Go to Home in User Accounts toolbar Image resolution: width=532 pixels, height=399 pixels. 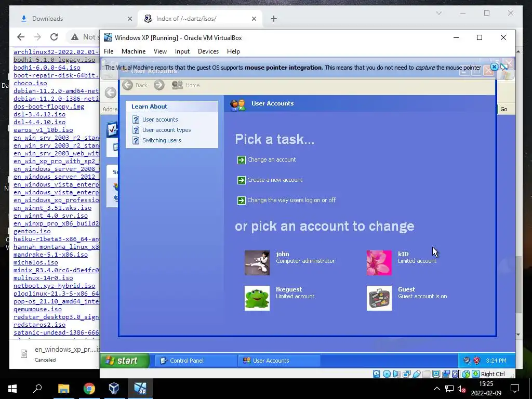click(185, 85)
